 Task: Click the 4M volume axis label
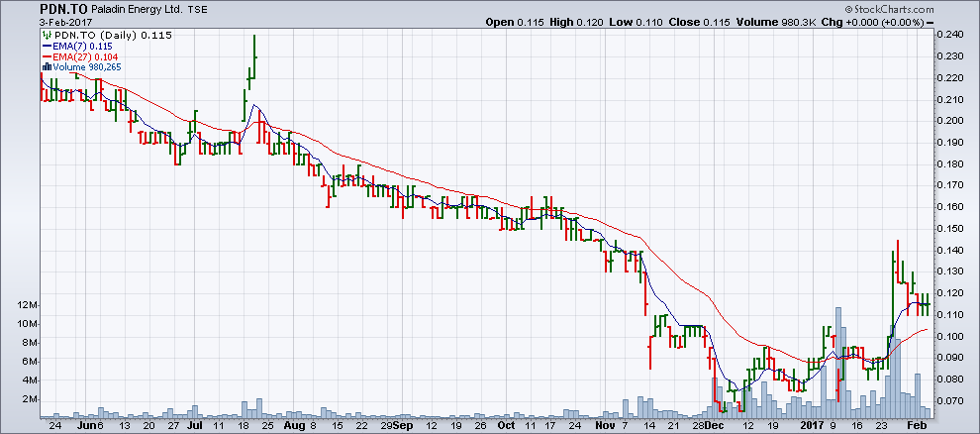pos(30,380)
